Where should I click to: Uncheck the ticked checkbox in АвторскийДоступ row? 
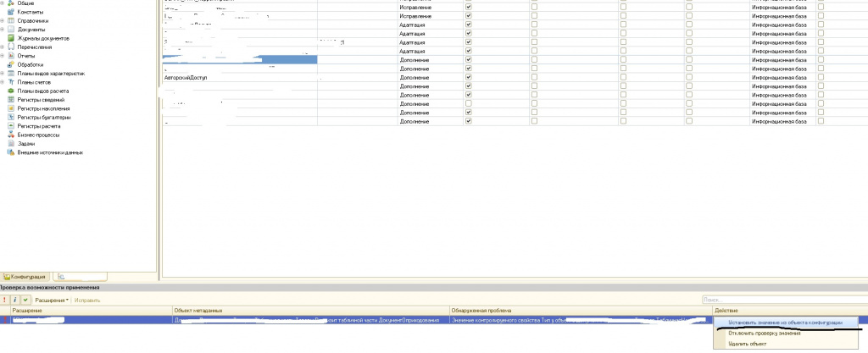click(469, 77)
